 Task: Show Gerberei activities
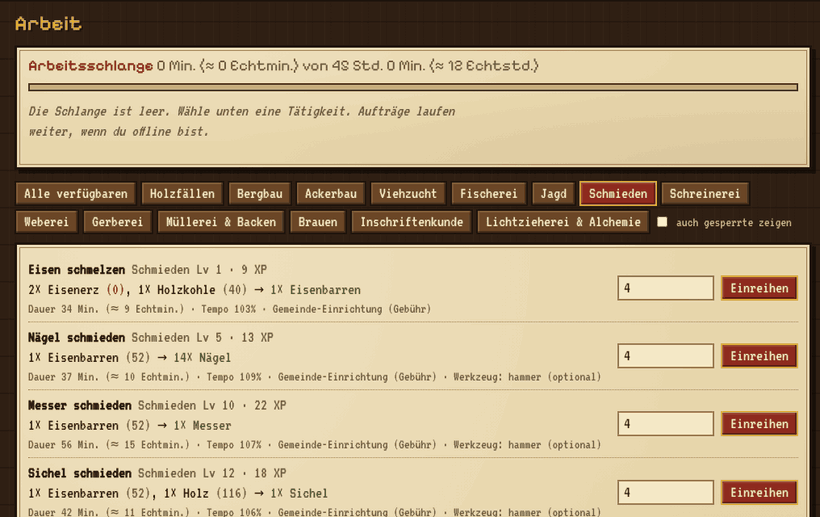click(117, 222)
